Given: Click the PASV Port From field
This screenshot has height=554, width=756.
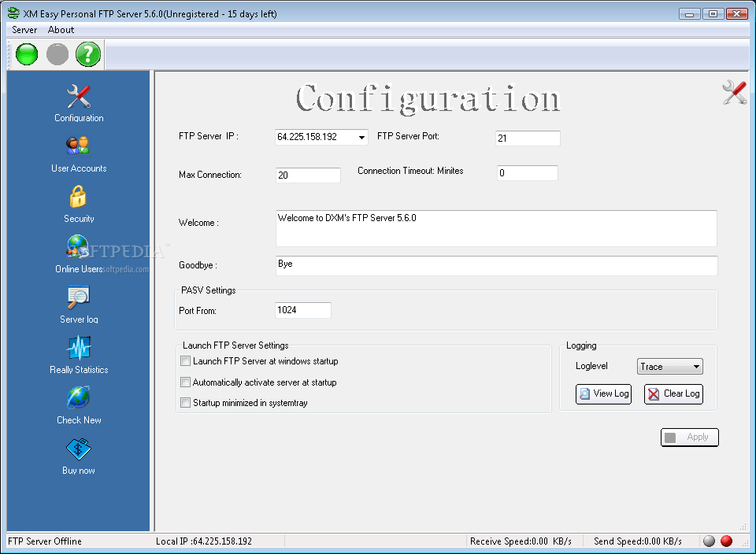Looking at the screenshot, I should point(302,310).
